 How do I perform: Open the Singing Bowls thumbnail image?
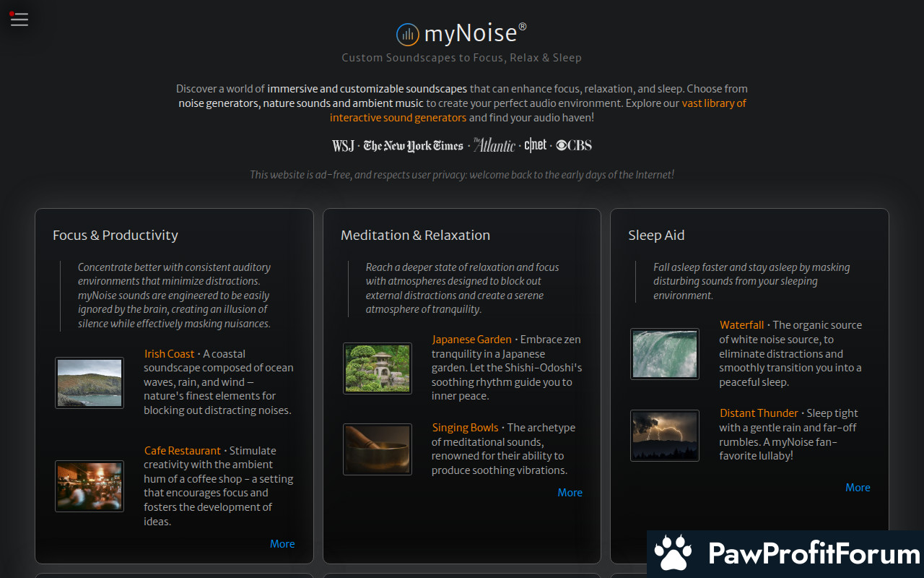click(378, 449)
